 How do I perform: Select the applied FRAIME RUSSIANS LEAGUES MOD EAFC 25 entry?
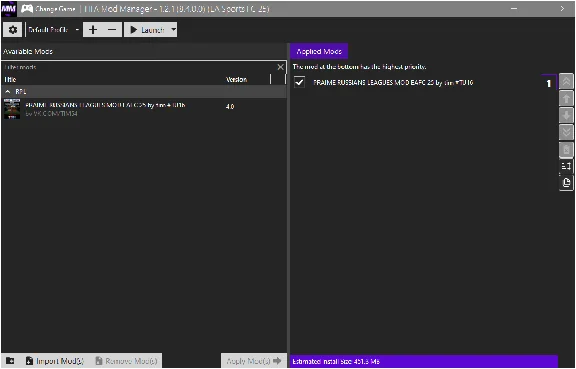click(424, 83)
